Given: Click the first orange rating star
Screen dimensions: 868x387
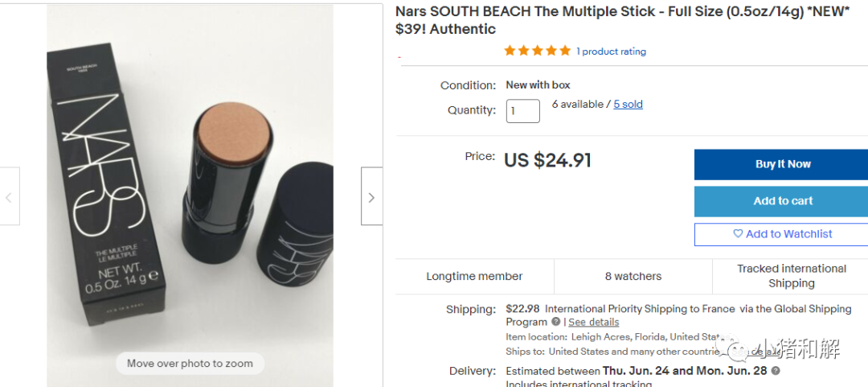Looking at the screenshot, I should coord(510,51).
